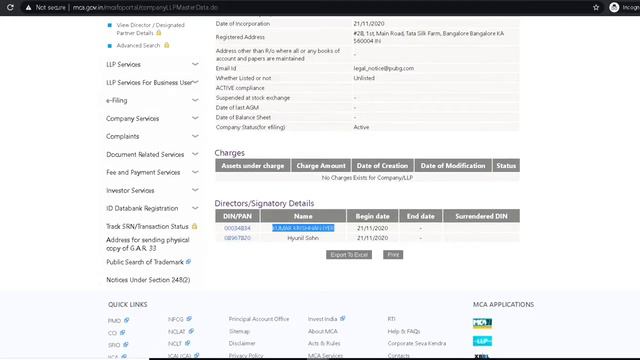This screenshot has width=640, height=360.
Task: Open the About MCA link
Action: (322, 331)
